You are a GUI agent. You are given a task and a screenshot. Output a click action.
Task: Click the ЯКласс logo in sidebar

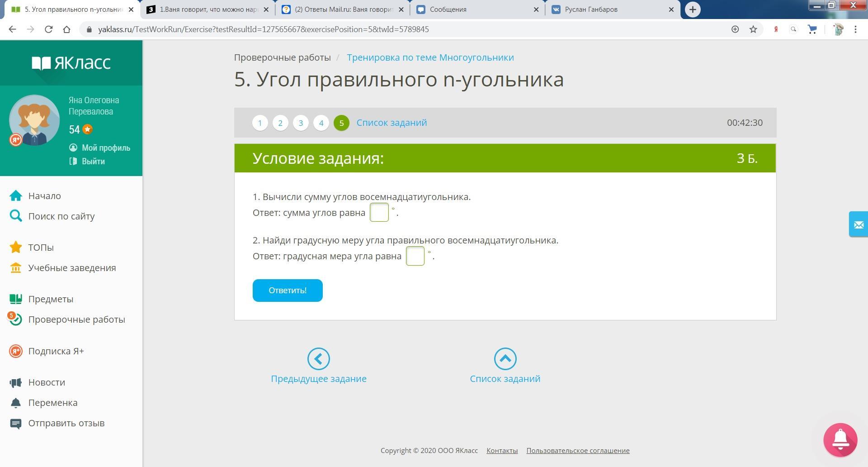[71, 63]
